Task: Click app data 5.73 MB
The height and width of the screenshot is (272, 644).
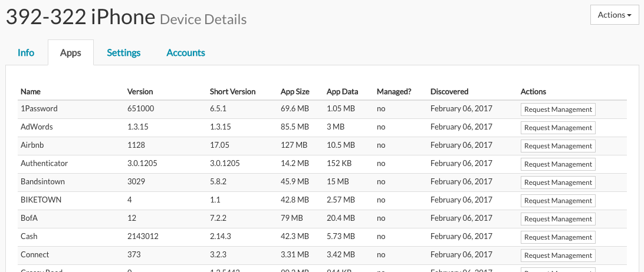Action: pos(340,236)
